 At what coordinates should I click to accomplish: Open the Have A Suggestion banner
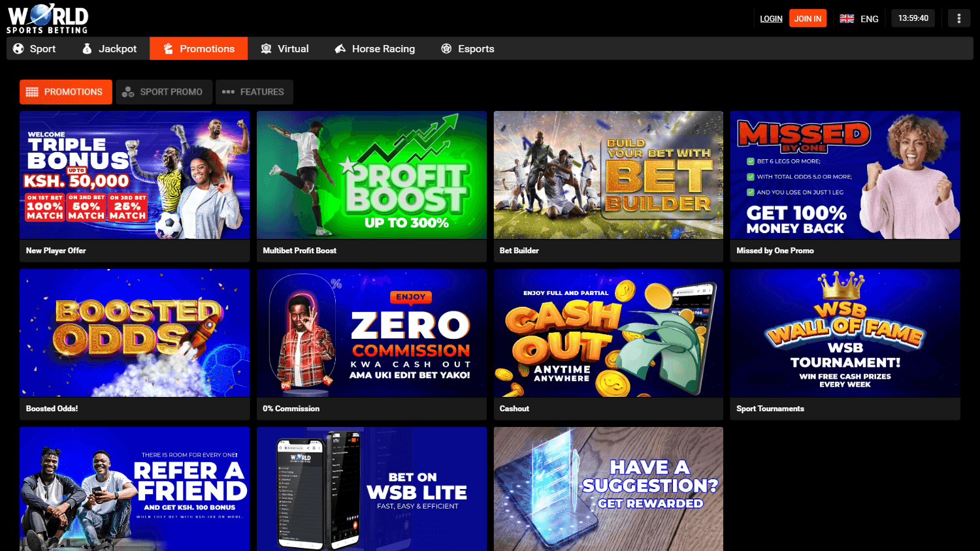pyautogui.click(x=608, y=489)
